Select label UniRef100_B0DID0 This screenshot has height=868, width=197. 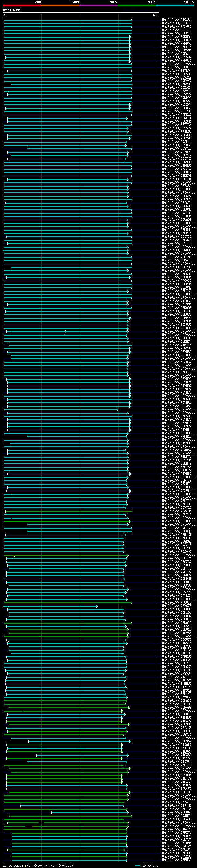(x=177, y=792)
